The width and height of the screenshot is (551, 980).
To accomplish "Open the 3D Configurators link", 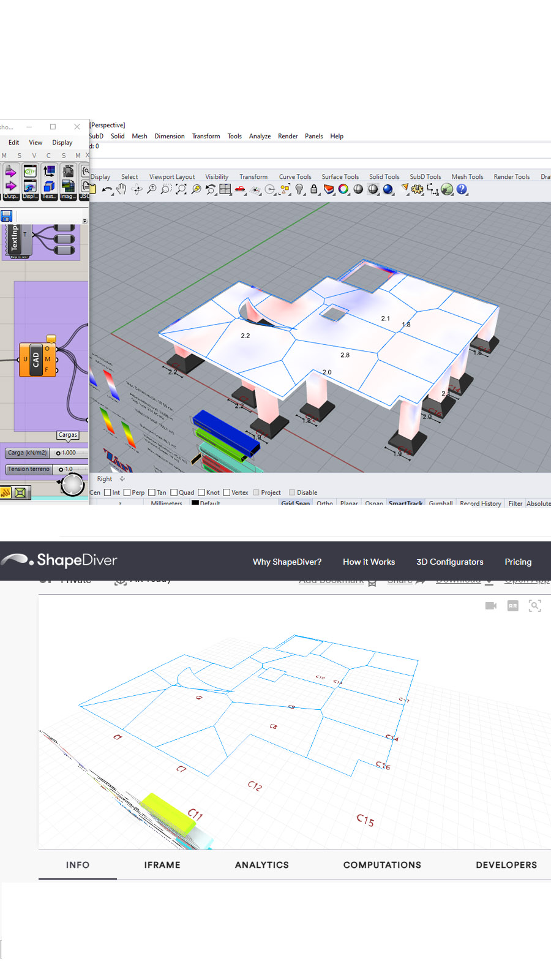I will 450,562.
